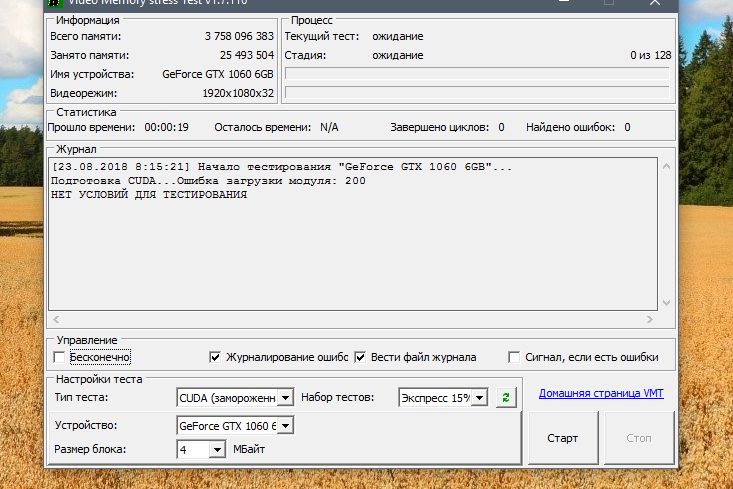Open Домашняя страница VMT link
This screenshot has height=489, width=733.
[x=601, y=393]
